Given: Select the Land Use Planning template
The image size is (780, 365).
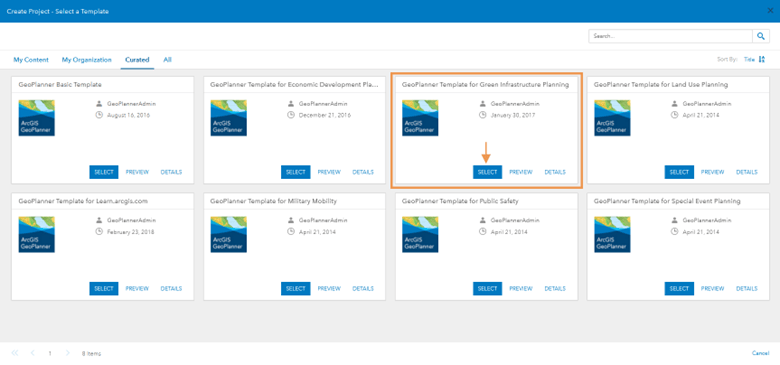Looking at the screenshot, I should (x=679, y=172).
